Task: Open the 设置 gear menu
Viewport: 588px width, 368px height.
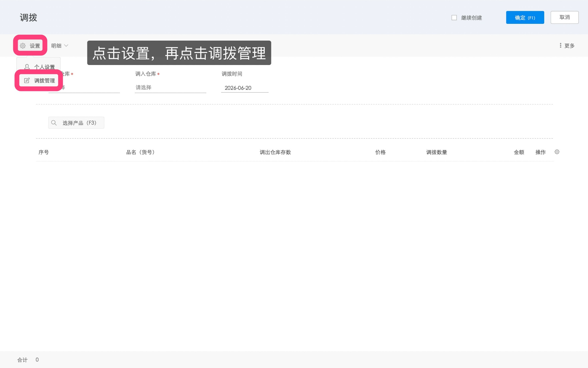Action: (x=30, y=46)
